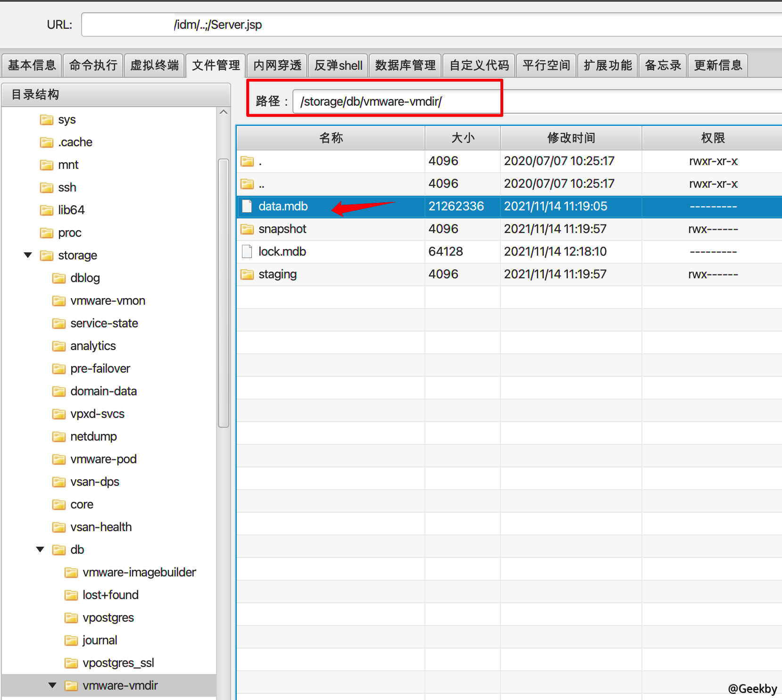Click the .cache folder icon in tree

click(x=47, y=142)
